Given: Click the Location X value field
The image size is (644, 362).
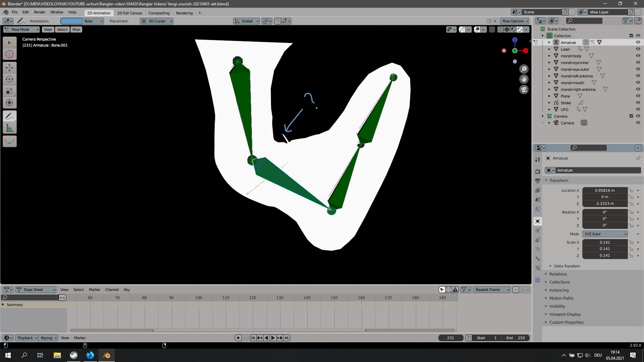Looking at the screenshot, I should coord(605,190).
